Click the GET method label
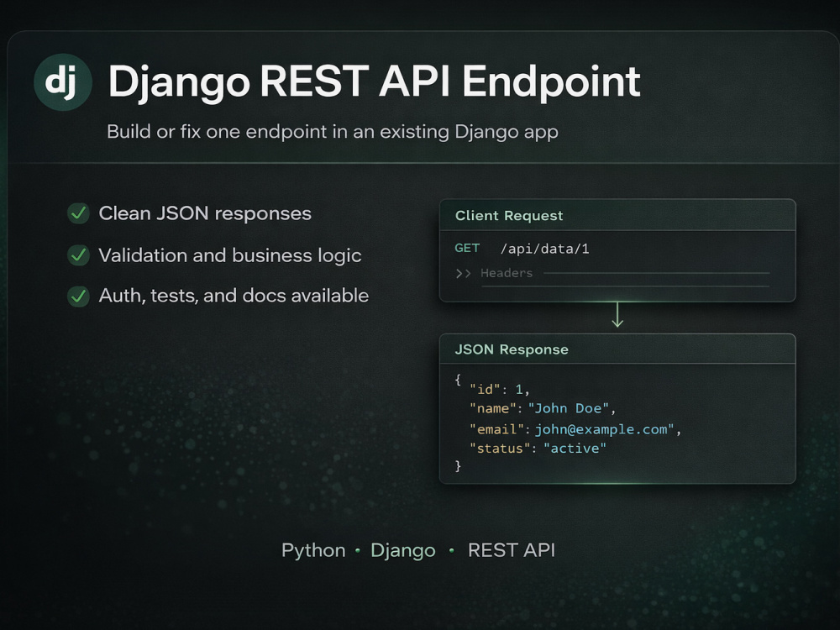The width and height of the screenshot is (840, 630). coord(467,248)
